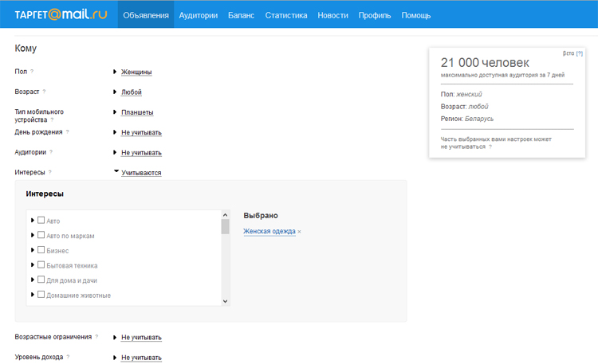Click the help icon beside Аудитории
This screenshot has width=598, height=364.
tap(51, 152)
